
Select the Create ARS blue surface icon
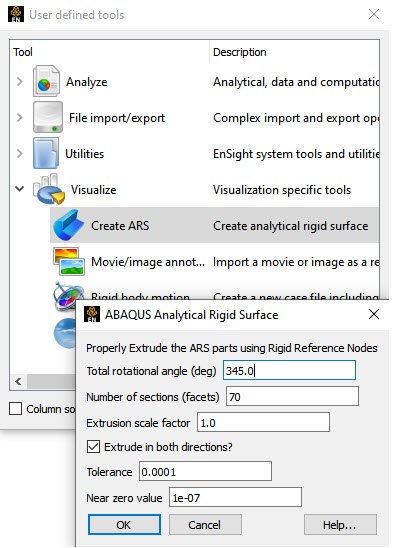click(x=69, y=225)
